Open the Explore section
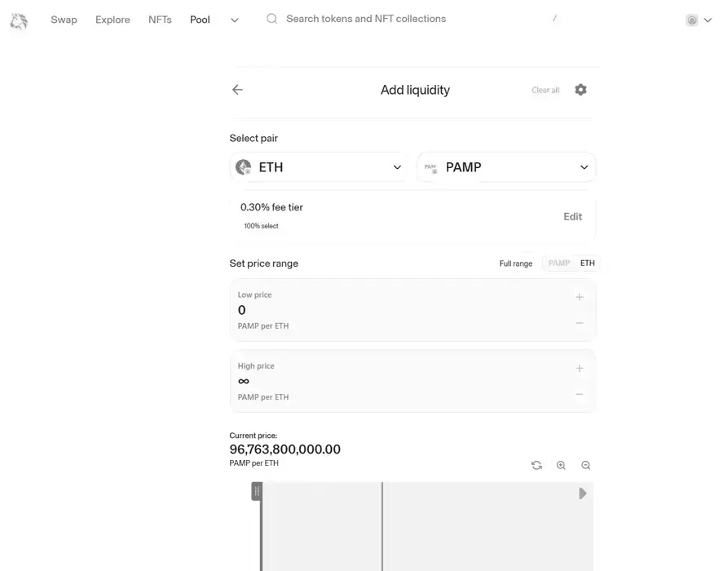Screen dimensions: 728x571 coord(113,20)
